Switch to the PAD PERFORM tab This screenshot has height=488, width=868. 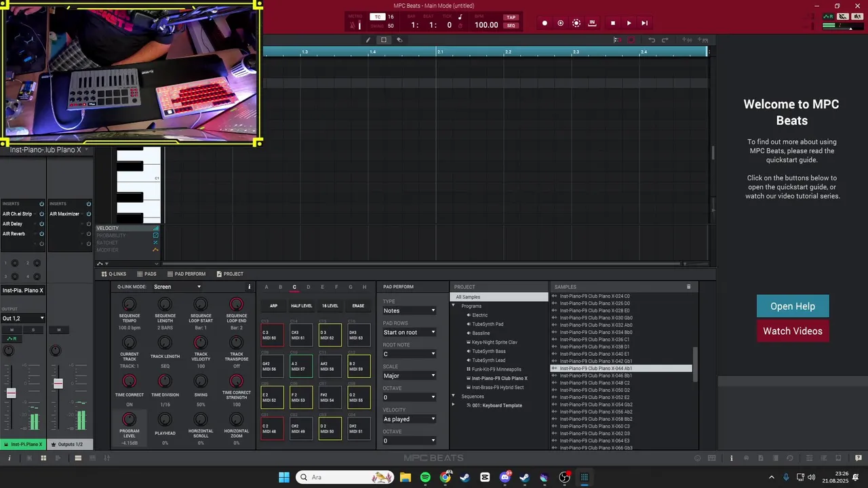point(186,274)
